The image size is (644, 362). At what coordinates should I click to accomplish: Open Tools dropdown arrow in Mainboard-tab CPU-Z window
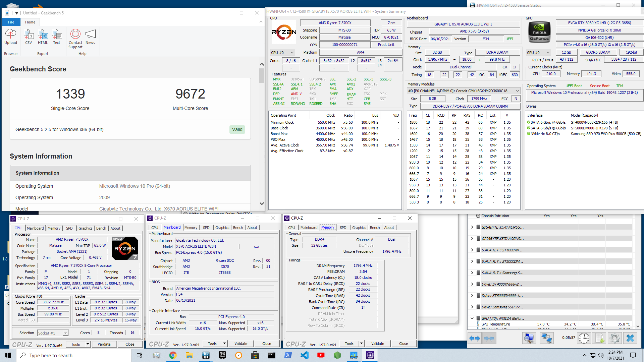tap(225, 344)
